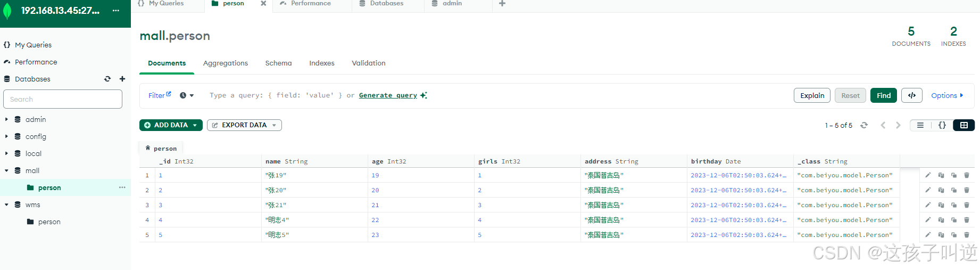
Task: Open the Indexes tab
Action: click(322, 63)
